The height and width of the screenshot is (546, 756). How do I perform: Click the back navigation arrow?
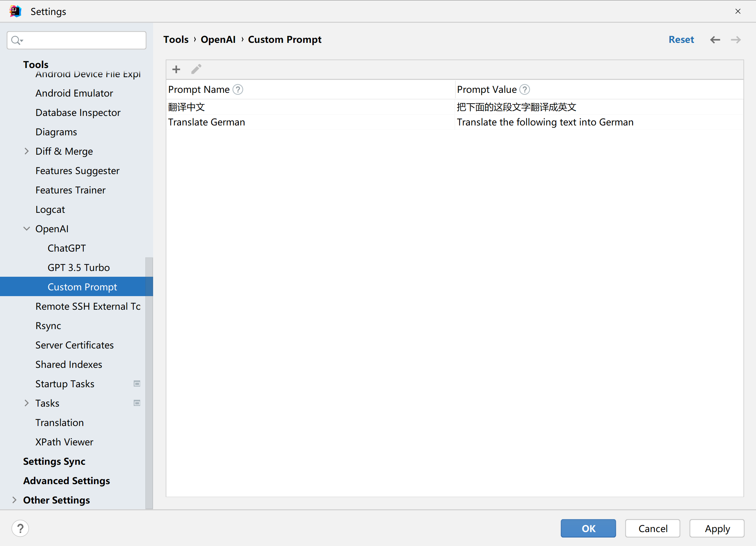point(715,39)
